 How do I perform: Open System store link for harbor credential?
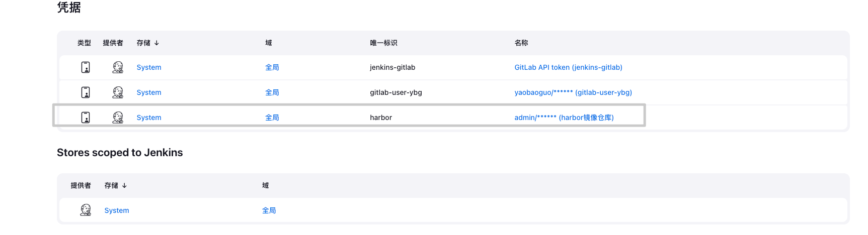[x=149, y=117]
